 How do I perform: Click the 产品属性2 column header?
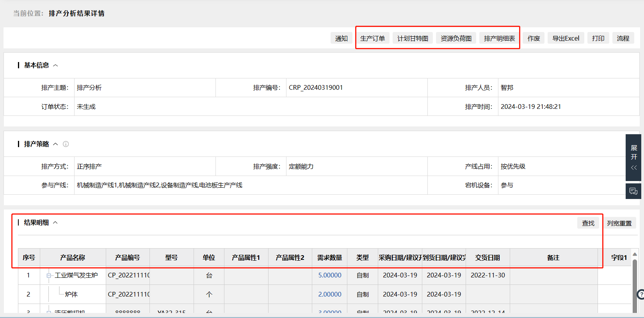pos(290,258)
